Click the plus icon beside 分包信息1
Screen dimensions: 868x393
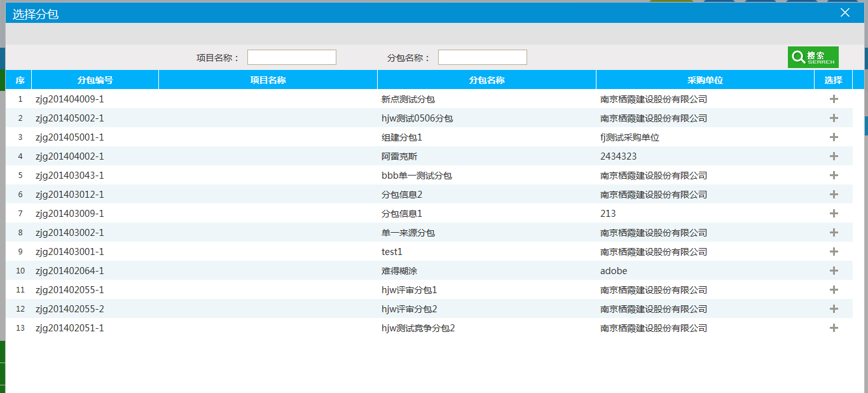pos(833,213)
